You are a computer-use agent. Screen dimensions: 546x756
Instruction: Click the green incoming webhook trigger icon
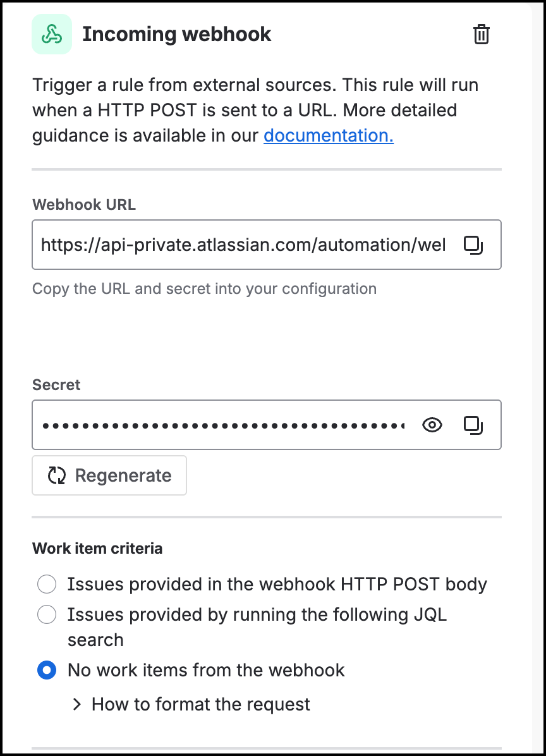(52, 34)
